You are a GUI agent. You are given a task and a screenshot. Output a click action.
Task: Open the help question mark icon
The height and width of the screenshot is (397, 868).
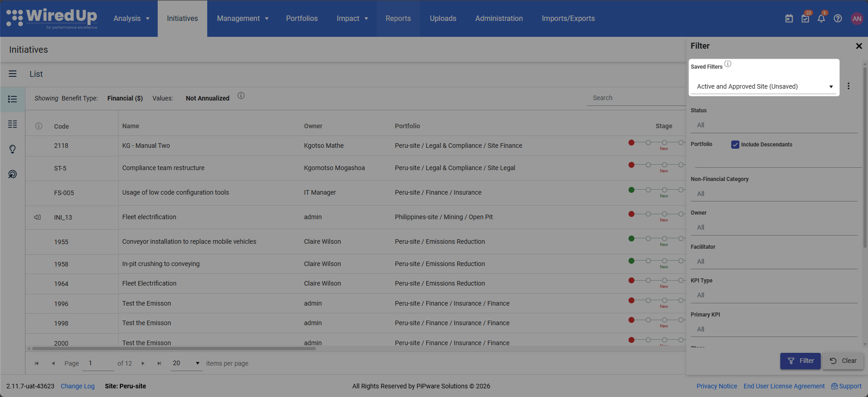click(838, 19)
